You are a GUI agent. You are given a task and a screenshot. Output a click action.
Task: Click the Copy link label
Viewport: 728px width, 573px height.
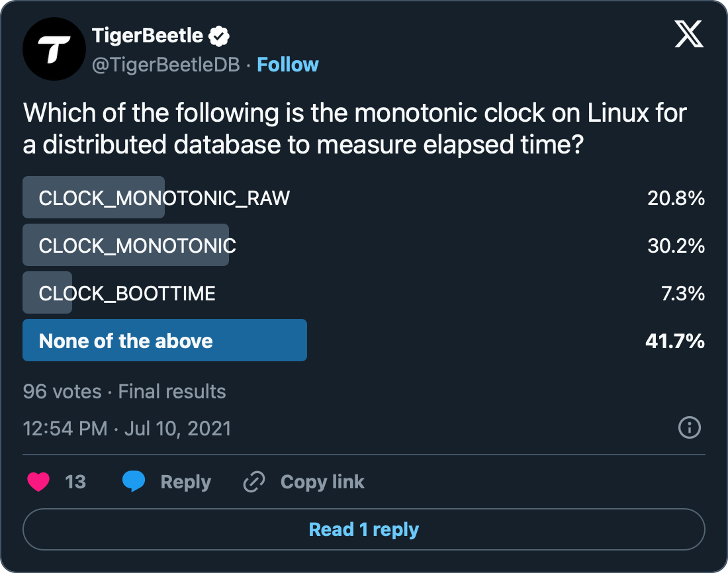tap(322, 482)
